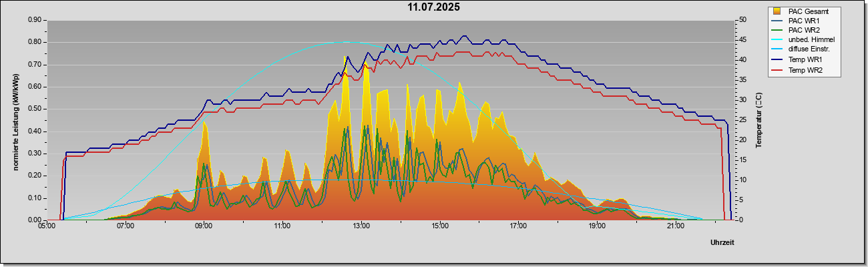868x267 pixels.
Task: Click the 05:00 time axis label
Action: click(47, 227)
